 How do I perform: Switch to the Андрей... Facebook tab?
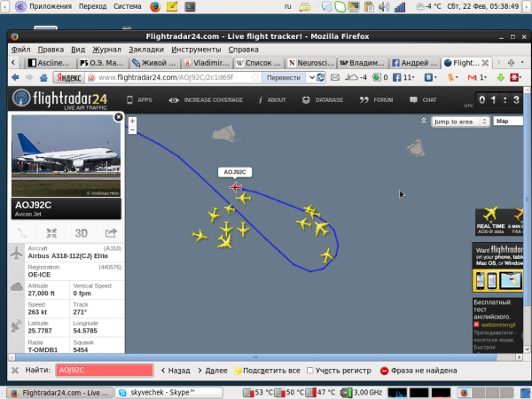tap(415, 63)
